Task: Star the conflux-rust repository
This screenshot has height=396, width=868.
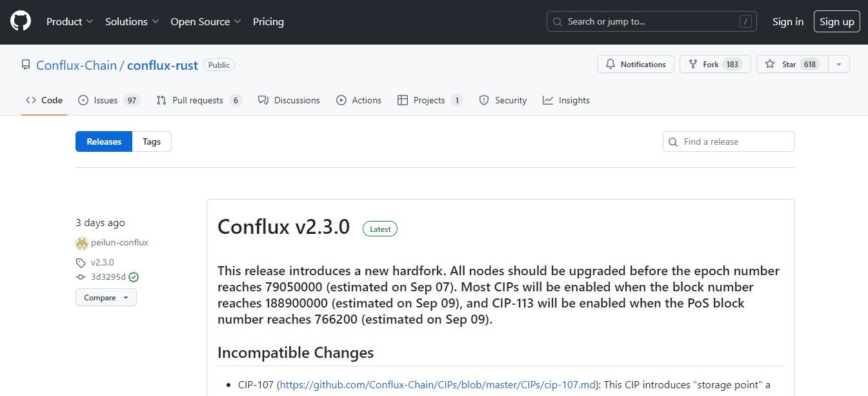Action: tap(792, 64)
